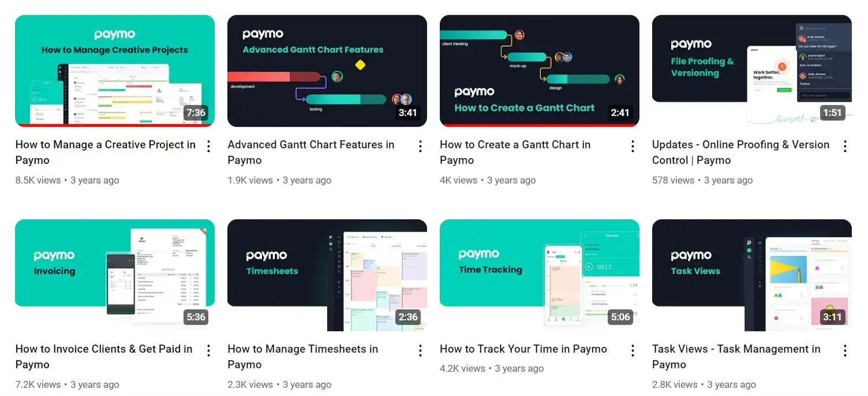
Task: Open options menu for How to Manage Timesheets video
Action: pyautogui.click(x=421, y=350)
